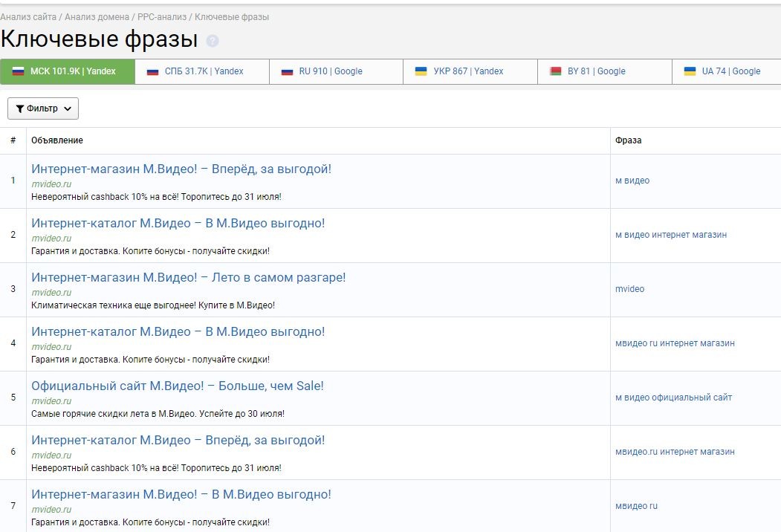Click the mvideo.ru URL in row 3
Screen dimensions: 781x532
pyautogui.click(x=51, y=293)
